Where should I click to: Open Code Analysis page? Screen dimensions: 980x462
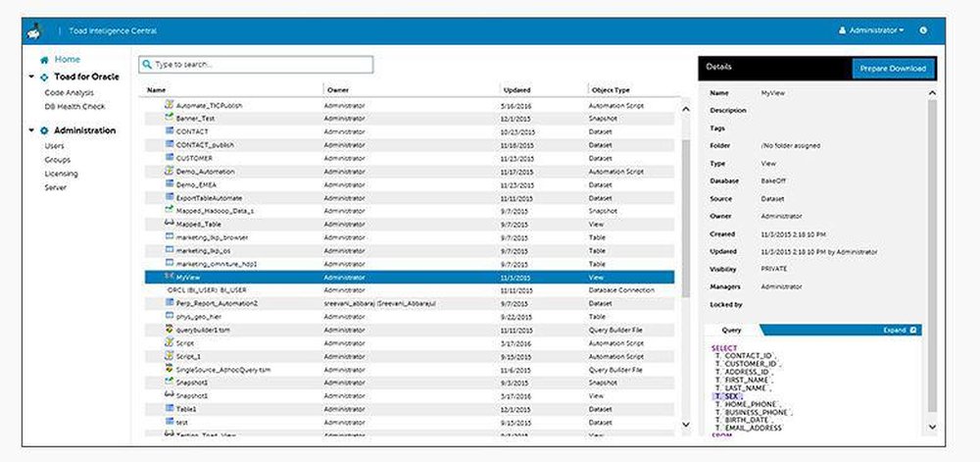click(x=70, y=93)
